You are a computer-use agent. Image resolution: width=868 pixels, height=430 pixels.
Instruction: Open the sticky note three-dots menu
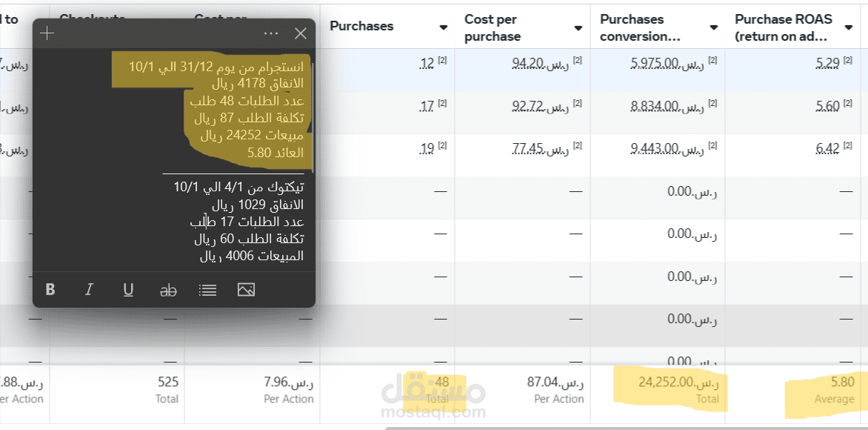point(271,33)
